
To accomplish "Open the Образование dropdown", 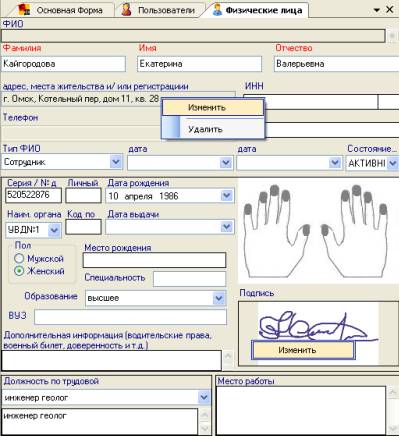I will [219, 298].
